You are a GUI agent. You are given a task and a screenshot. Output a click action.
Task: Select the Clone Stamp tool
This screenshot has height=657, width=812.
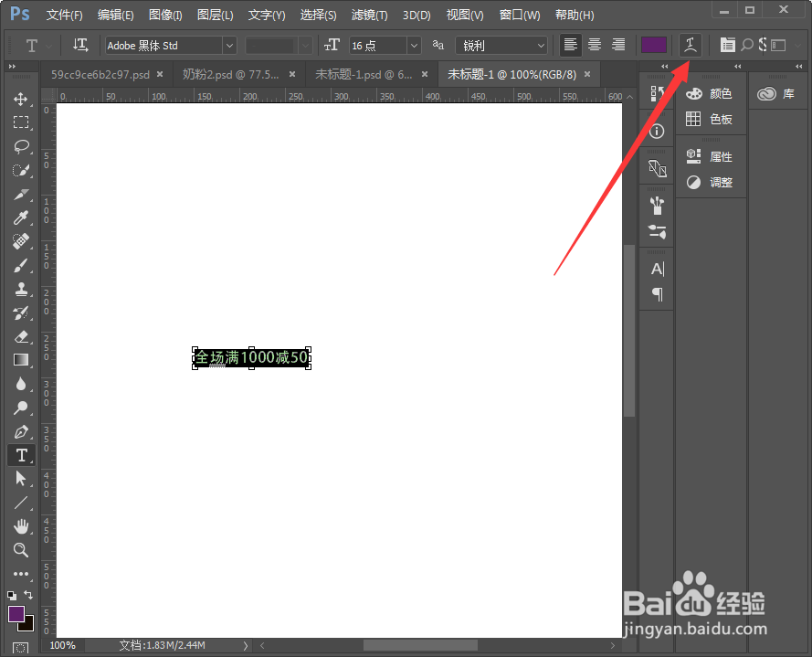point(21,289)
